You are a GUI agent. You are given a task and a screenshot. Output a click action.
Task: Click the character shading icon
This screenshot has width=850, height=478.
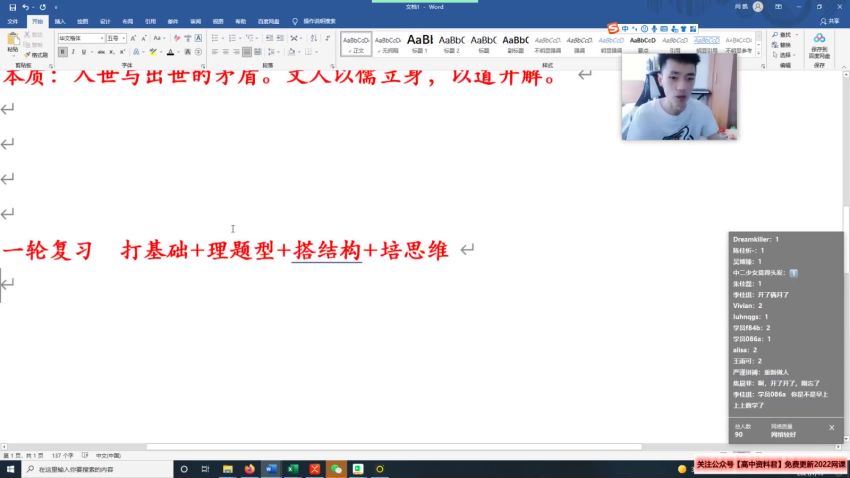[x=188, y=52]
